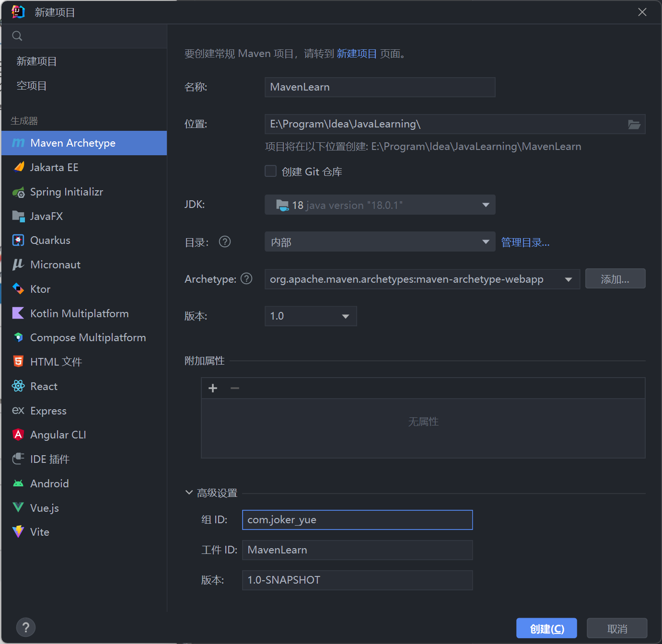Open the 管理目录... link

click(x=525, y=242)
